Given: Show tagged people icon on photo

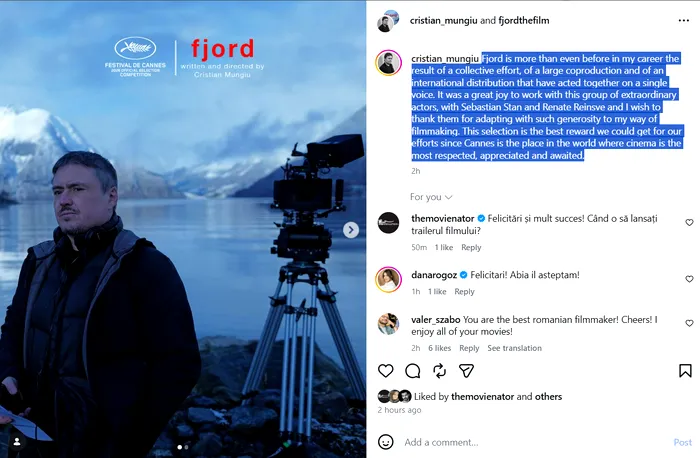Looking at the screenshot, I should 17,442.
